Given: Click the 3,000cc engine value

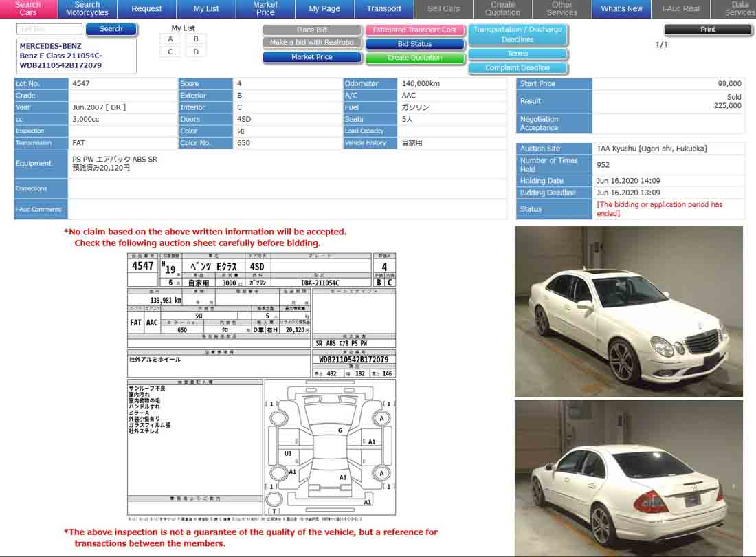Looking at the screenshot, I should [86, 119].
